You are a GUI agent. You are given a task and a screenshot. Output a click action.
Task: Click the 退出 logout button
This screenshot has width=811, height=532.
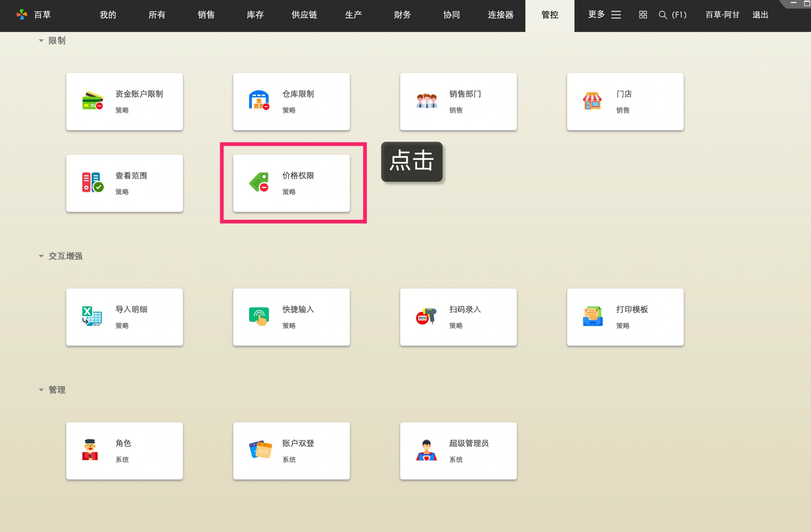(x=759, y=15)
